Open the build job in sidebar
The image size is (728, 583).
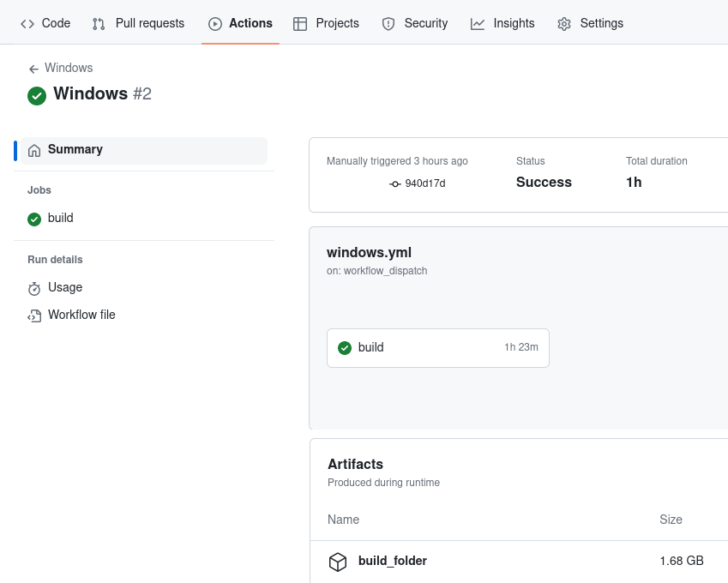tap(144, 218)
